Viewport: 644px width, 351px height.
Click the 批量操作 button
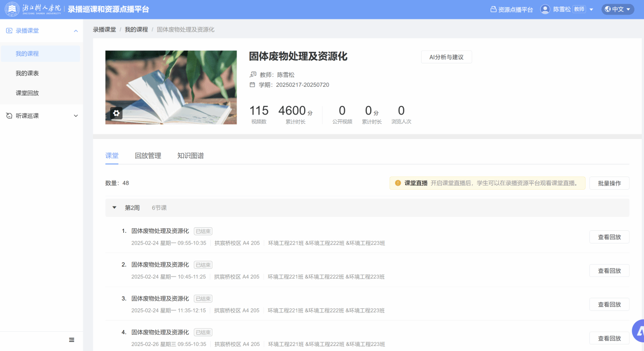[609, 183]
